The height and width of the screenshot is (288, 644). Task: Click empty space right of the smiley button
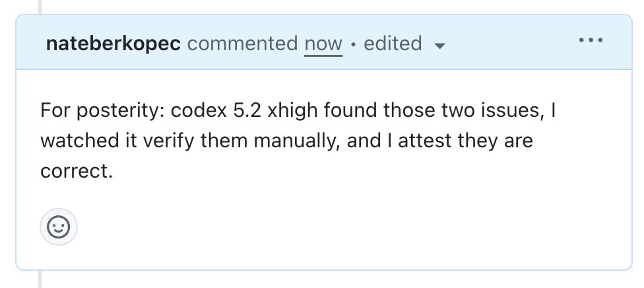coord(330,228)
